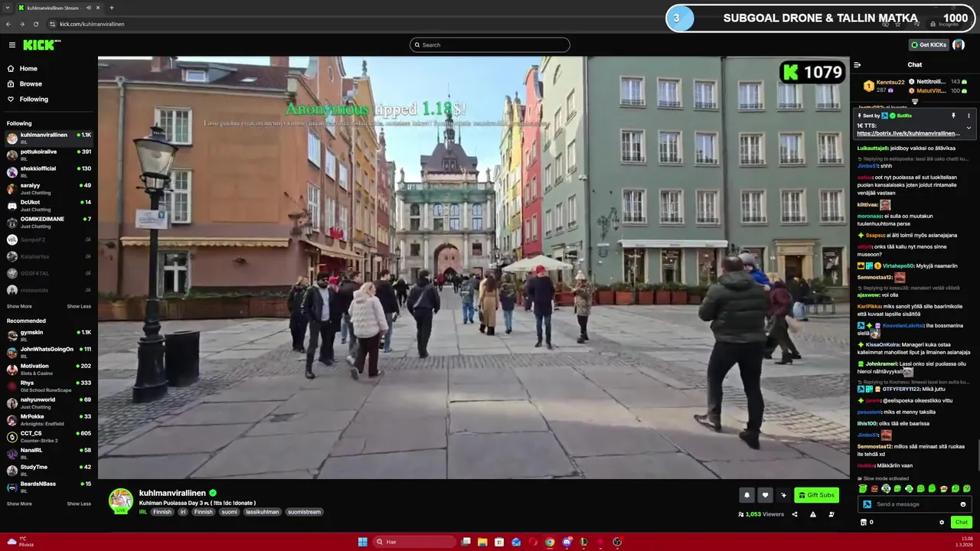Click the user icon beside the report icon

831,514
